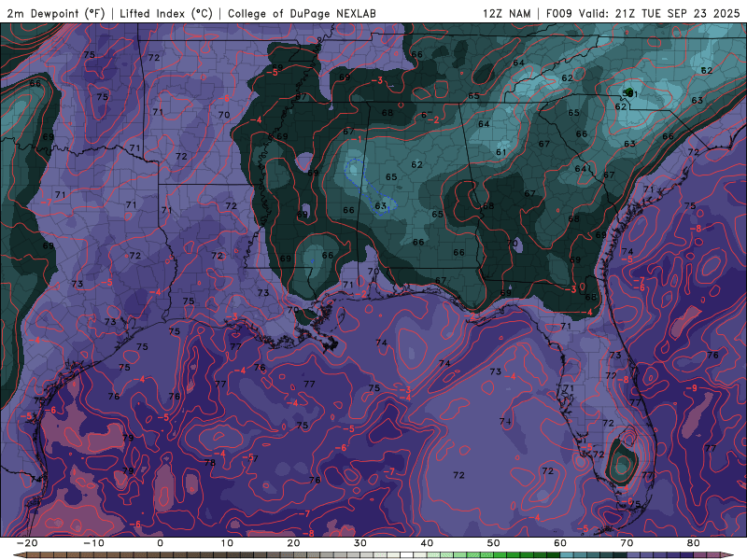This screenshot has height=560, width=747.
Task: Click the "F009" forecast hour text
Action: coord(560,13)
